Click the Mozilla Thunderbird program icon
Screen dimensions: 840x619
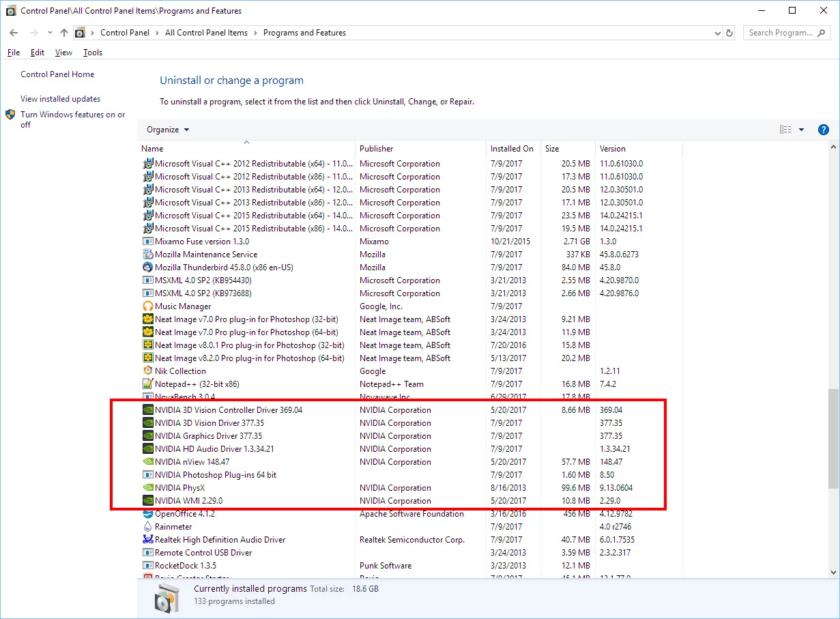tap(148, 268)
